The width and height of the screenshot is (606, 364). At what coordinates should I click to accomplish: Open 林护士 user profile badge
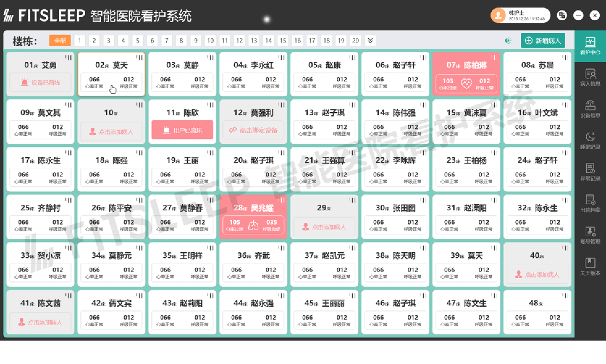(520, 15)
